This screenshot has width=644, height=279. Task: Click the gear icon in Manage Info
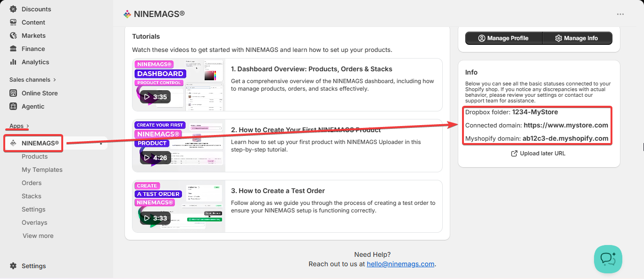[x=559, y=38]
